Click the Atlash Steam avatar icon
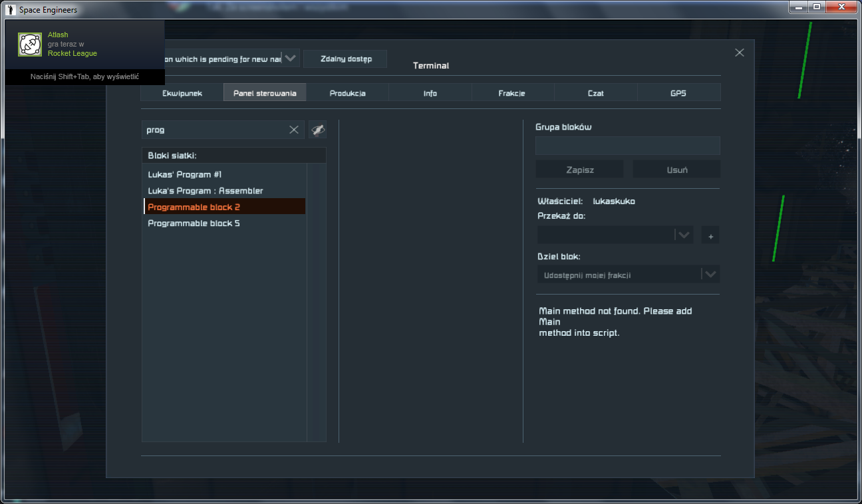The width and height of the screenshot is (862, 504). click(30, 45)
